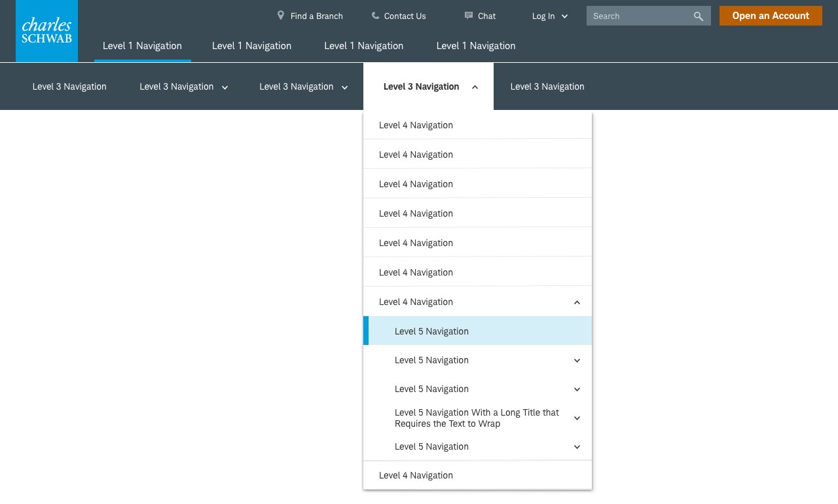Viewport: 838px width, 504px height.
Task: Click the up chevron in the expanded Level 4 row
Action: click(577, 302)
